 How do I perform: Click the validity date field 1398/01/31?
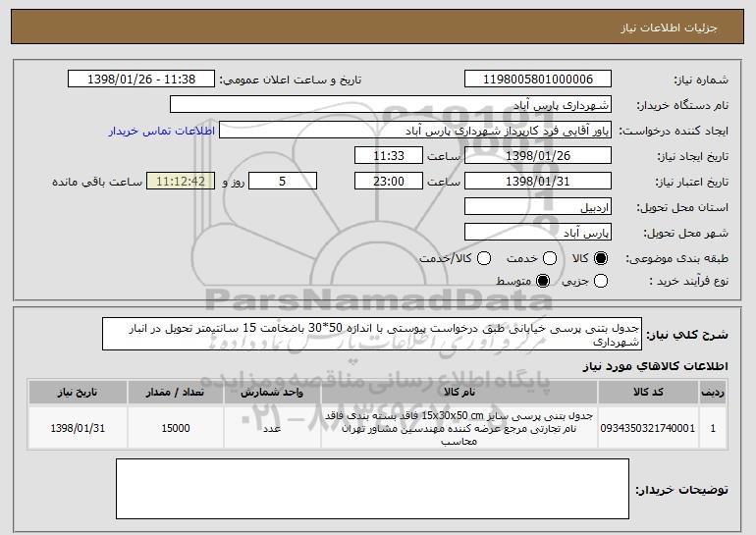click(538, 182)
